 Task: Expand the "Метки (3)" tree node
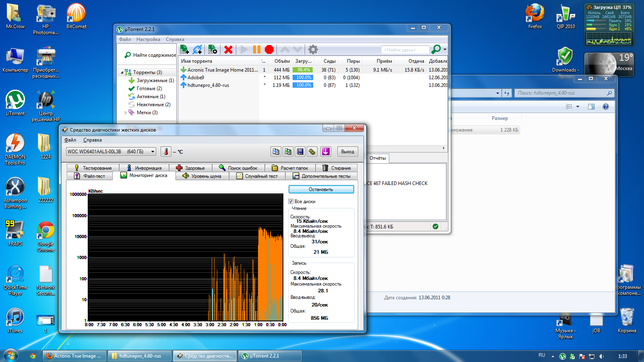(126, 113)
